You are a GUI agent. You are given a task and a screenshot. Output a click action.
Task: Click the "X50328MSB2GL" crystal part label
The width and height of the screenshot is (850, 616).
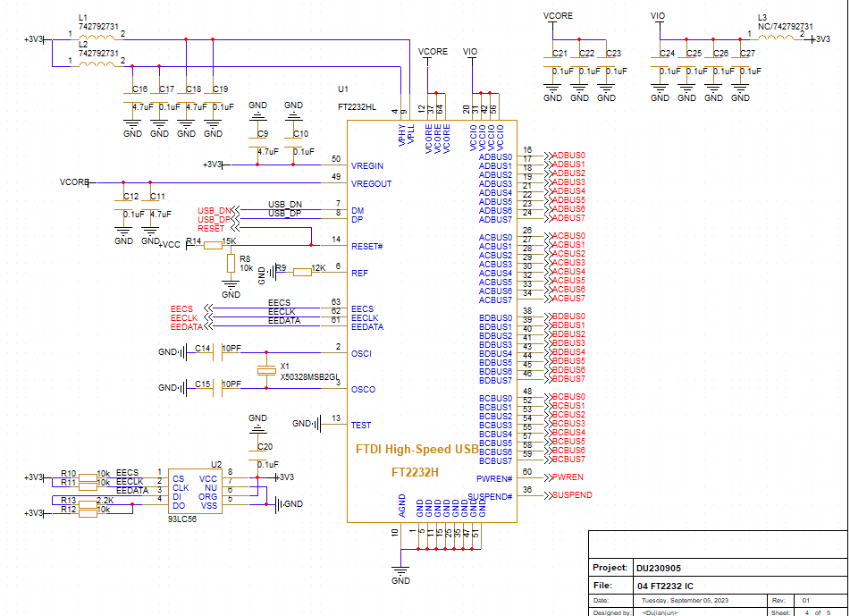click(309, 376)
